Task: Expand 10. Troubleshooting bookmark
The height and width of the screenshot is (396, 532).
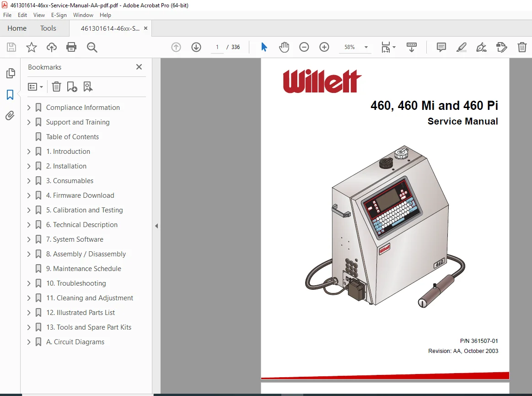Action: 29,283
